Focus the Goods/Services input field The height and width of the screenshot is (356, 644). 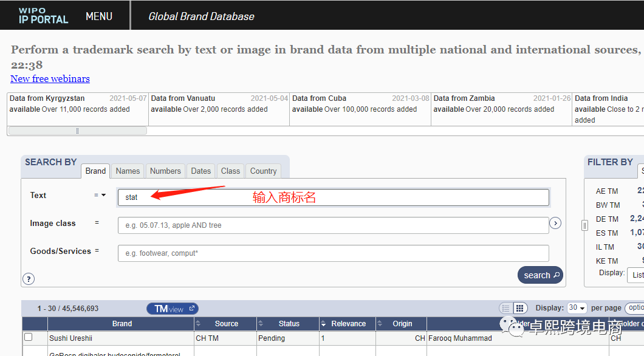pos(333,253)
